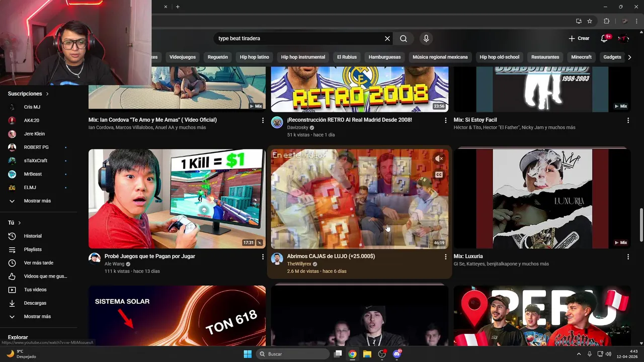This screenshot has width=644, height=362.
Task: Click the Crear button
Action: click(579, 38)
